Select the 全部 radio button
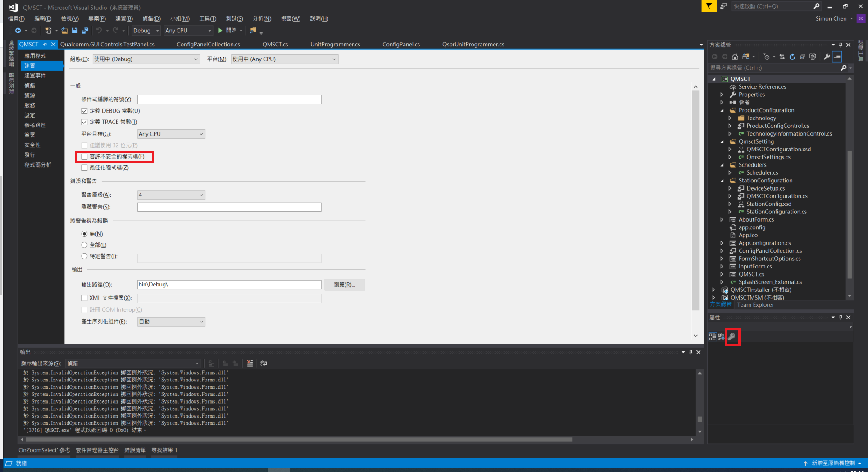This screenshot has width=868, height=472. coord(84,245)
